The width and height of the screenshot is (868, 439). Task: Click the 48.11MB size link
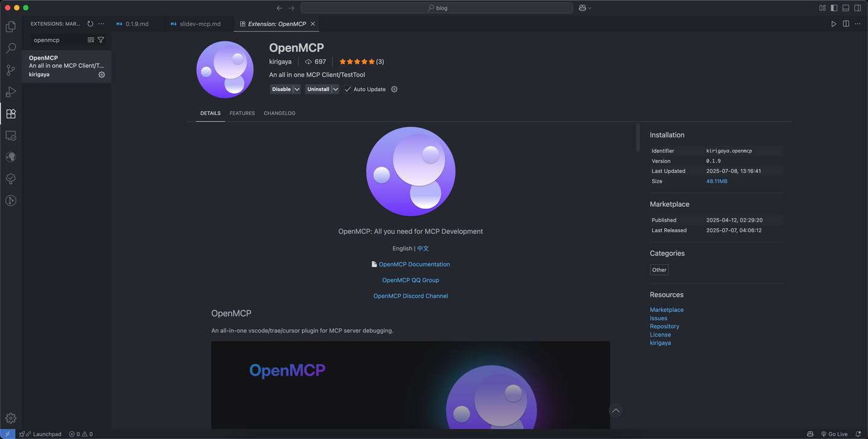[717, 181]
